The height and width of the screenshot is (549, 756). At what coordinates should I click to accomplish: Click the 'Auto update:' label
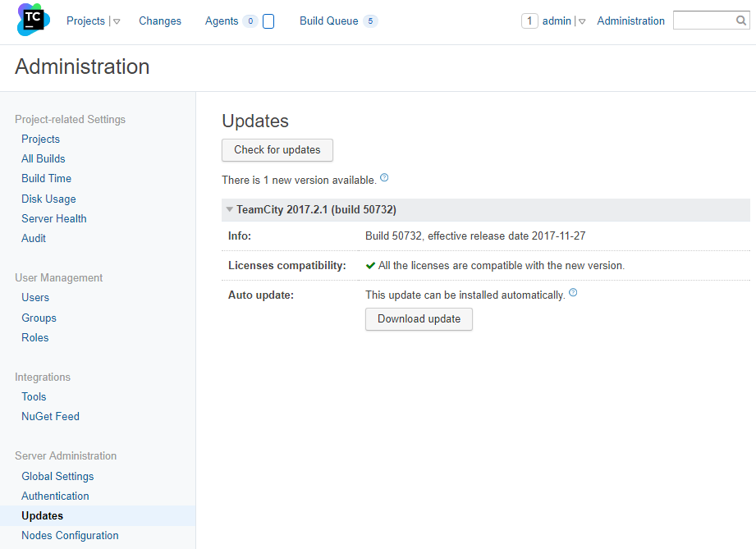[x=261, y=295]
